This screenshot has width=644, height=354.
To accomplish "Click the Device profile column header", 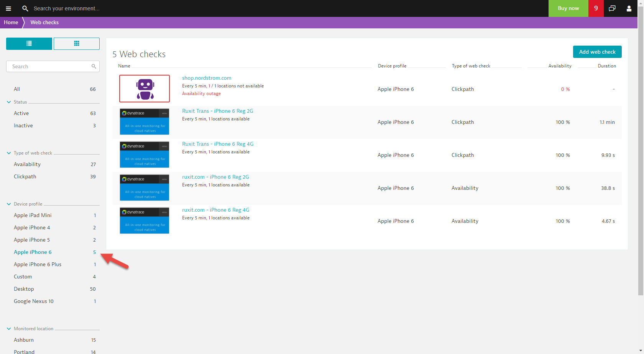I will 392,66.
